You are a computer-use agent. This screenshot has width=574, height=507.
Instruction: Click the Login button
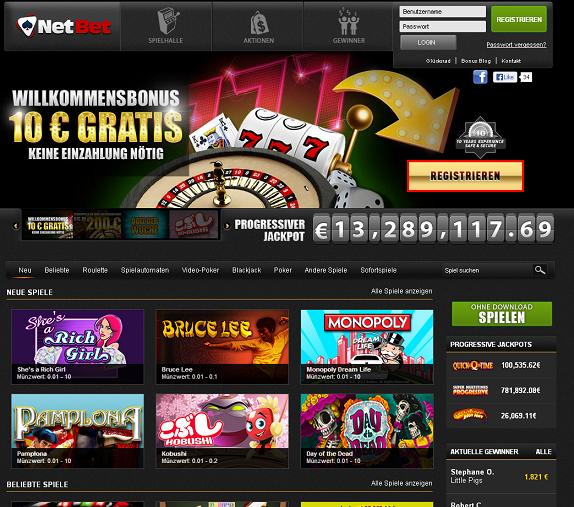[428, 42]
